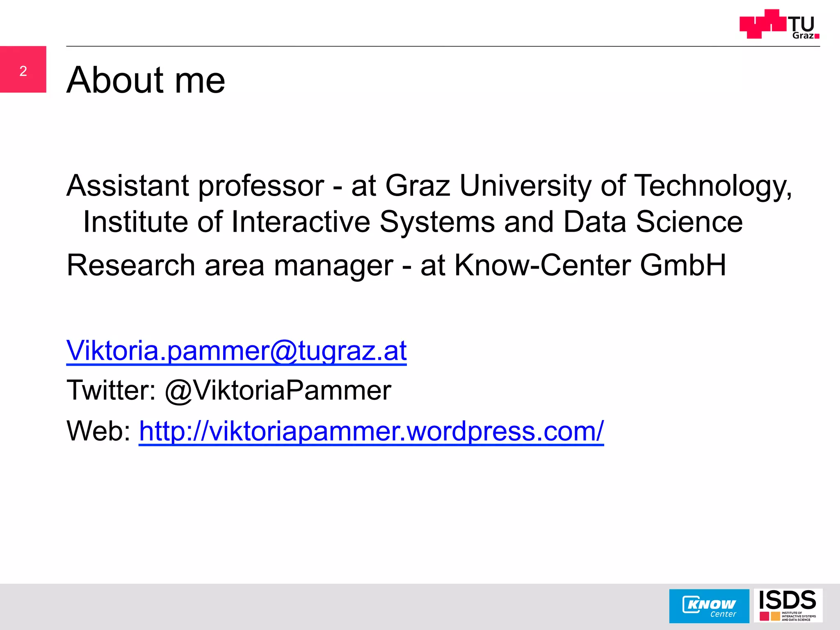Viewport: 840px width, 630px height.
Task: Open the viktoriapammer.wordpress.com web link
Action: point(371,431)
